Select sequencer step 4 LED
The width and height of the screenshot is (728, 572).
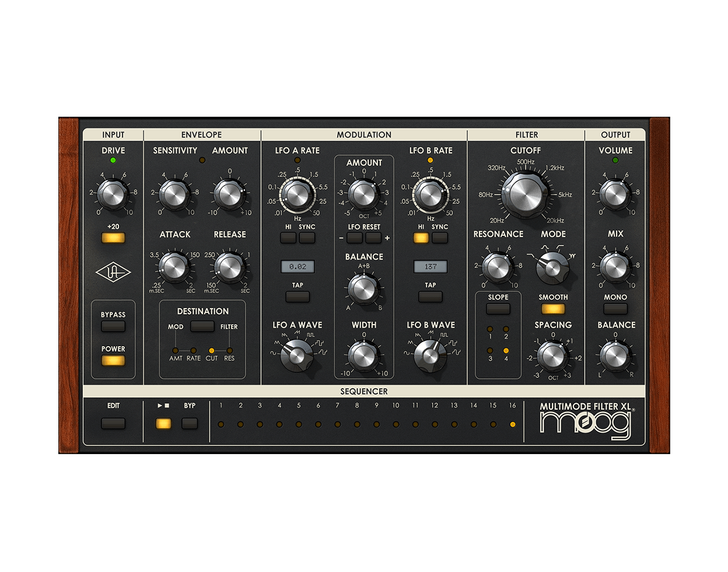279,424
